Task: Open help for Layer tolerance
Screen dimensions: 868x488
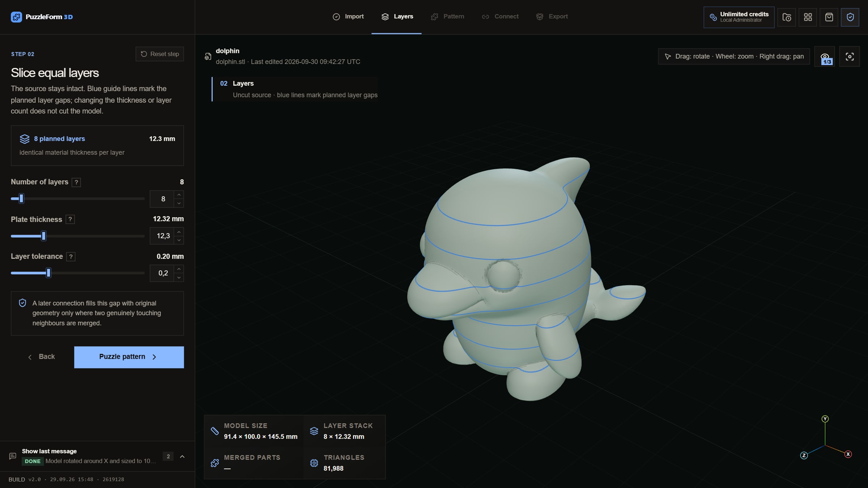Action: 71,257
